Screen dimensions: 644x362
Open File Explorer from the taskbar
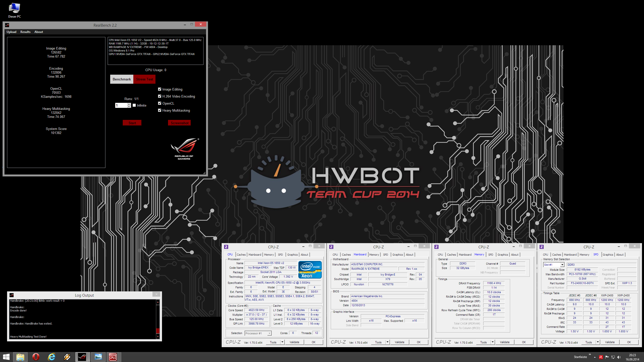[20, 357]
